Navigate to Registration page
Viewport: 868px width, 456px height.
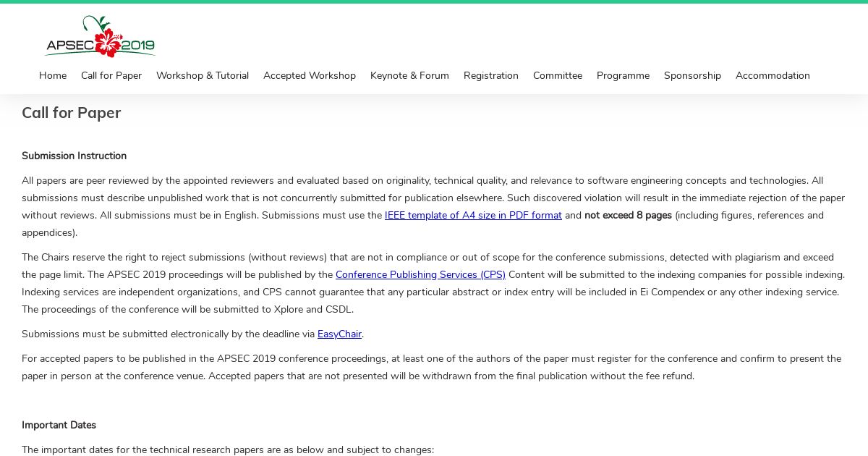[491, 75]
